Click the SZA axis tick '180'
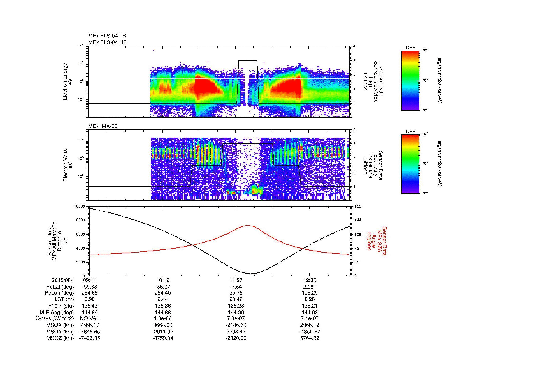Screen dimensions: 555x392 (358, 206)
